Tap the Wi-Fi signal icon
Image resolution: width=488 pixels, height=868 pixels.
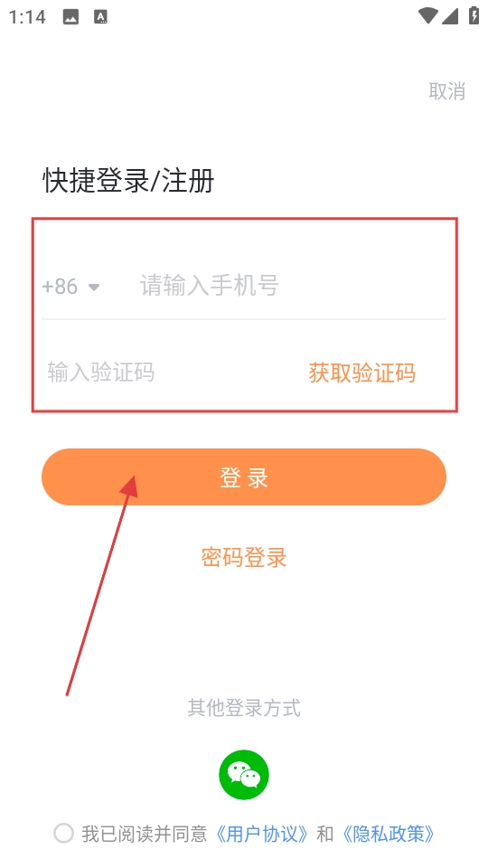click(x=427, y=15)
